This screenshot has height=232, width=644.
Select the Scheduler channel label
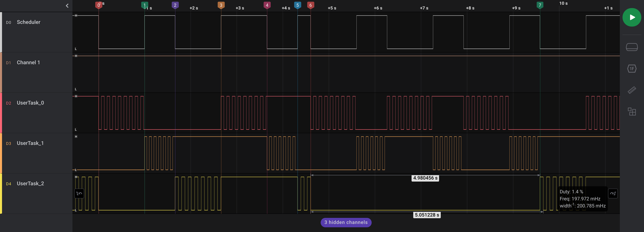click(29, 22)
